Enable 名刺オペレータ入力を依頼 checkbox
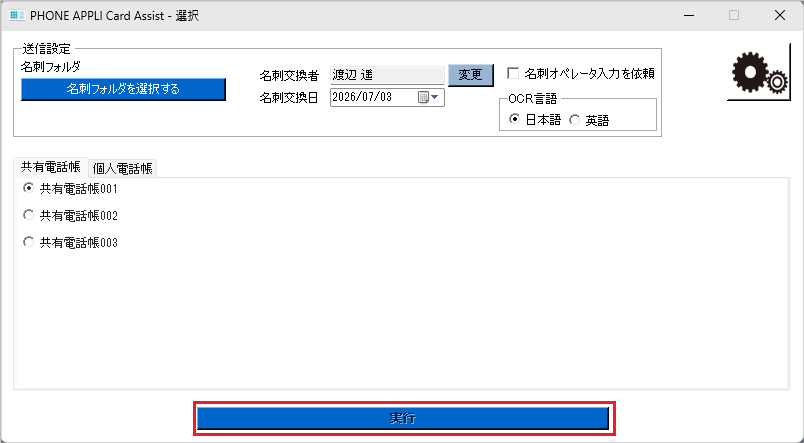This screenshot has width=804, height=443. [x=513, y=73]
